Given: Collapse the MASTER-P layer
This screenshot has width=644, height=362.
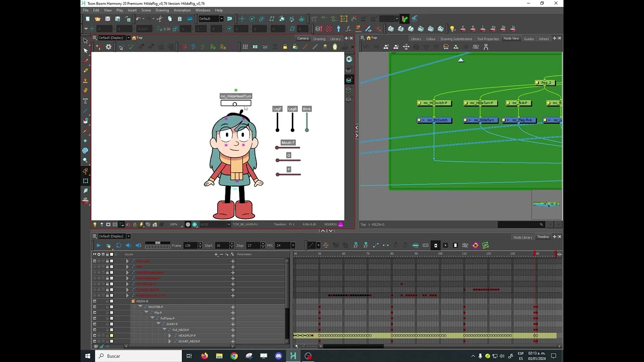Looking at the screenshot, I should tap(140, 307).
